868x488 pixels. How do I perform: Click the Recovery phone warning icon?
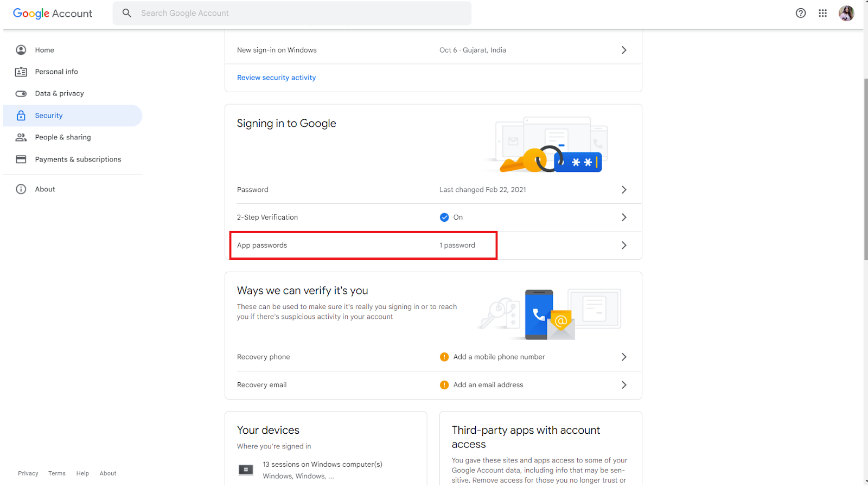(444, 357)
